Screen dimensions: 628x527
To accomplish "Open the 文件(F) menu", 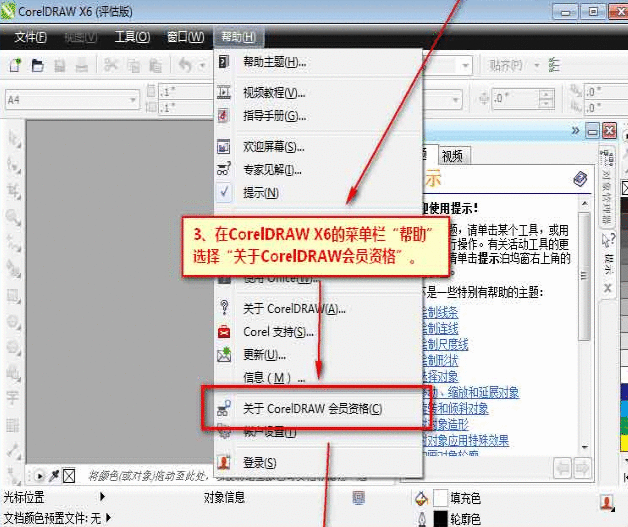I will pos(30,37).
